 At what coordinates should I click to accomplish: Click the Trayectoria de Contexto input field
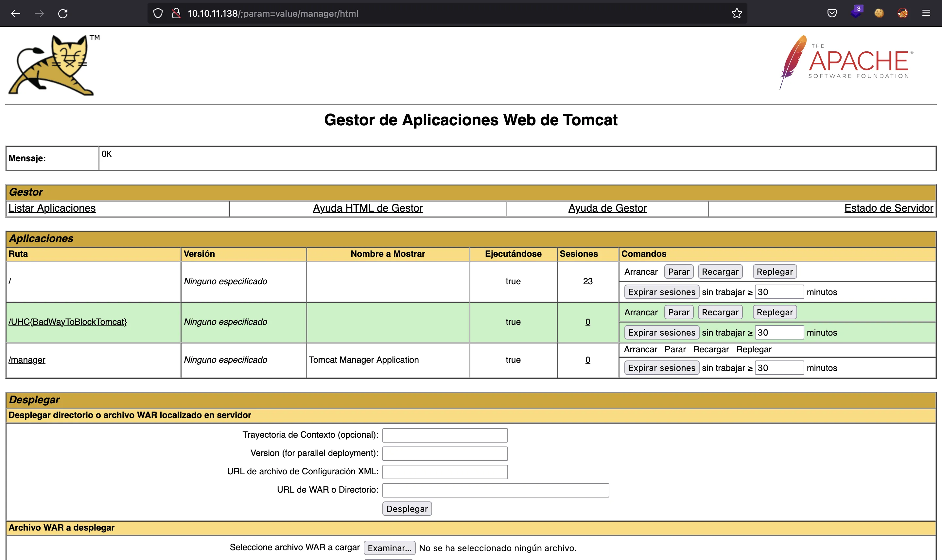tap(445, 435)
